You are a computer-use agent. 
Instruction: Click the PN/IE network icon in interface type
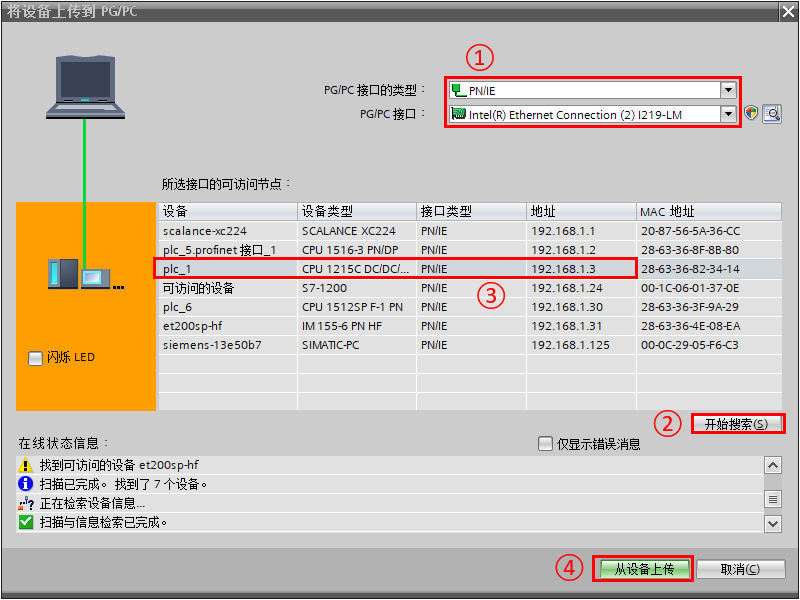(459, 90)
